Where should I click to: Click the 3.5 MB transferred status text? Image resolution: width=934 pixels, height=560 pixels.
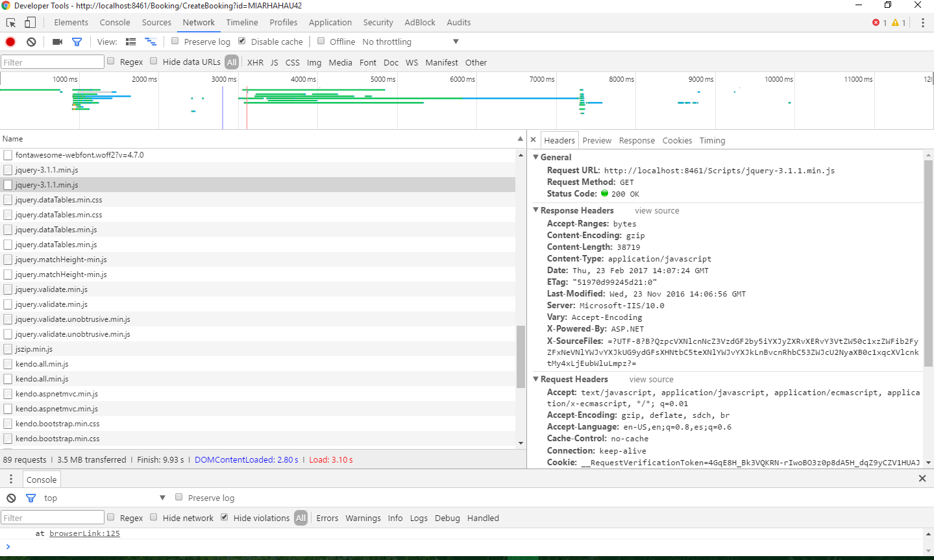click(x=92, y=459)
